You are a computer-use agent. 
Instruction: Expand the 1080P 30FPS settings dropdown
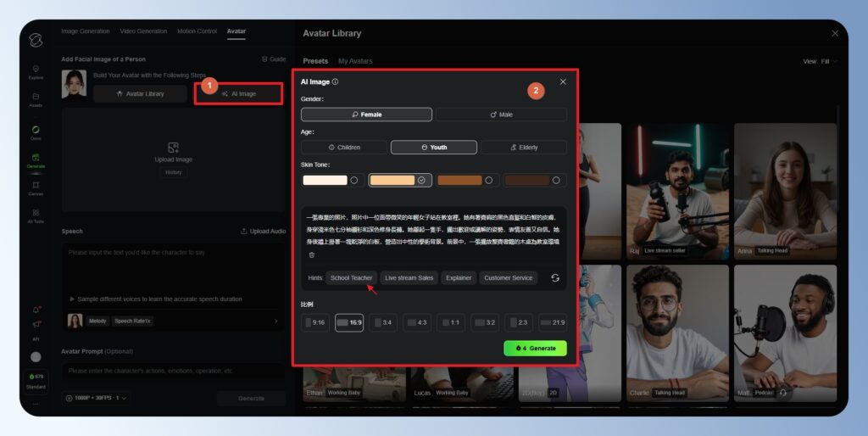pos(96,399)
